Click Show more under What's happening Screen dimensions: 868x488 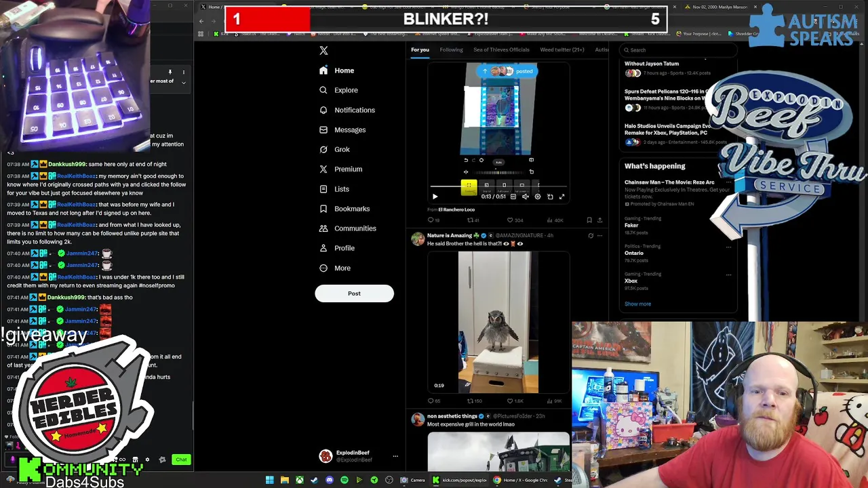pyautogui.click(x=637, y=304)
